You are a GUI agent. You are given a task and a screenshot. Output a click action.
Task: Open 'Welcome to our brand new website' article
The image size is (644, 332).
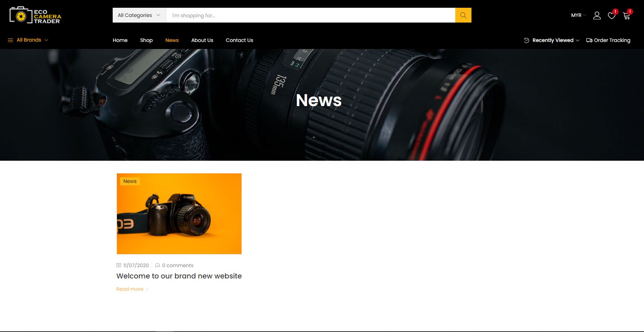coord(179,276)
